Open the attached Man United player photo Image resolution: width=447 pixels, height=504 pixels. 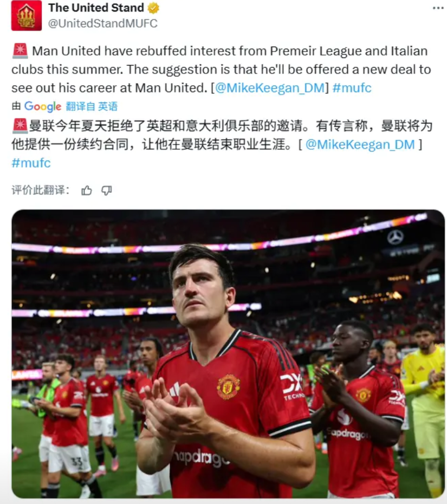tap(228, 354)
